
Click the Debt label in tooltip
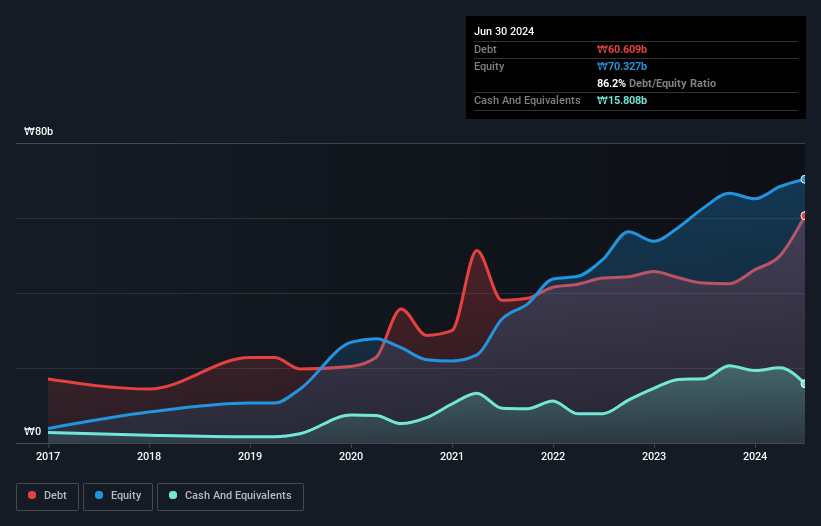click(x=485, y=49)
